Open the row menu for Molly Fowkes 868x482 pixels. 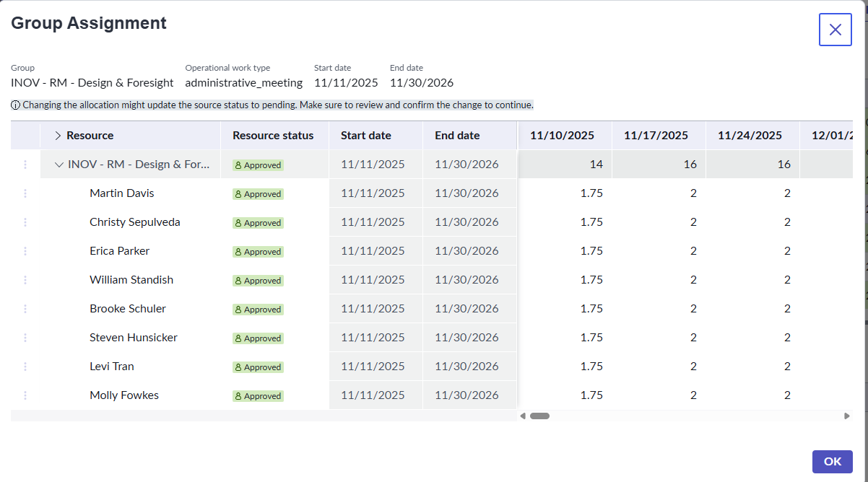pyautogui.click(x=25, y=395)
